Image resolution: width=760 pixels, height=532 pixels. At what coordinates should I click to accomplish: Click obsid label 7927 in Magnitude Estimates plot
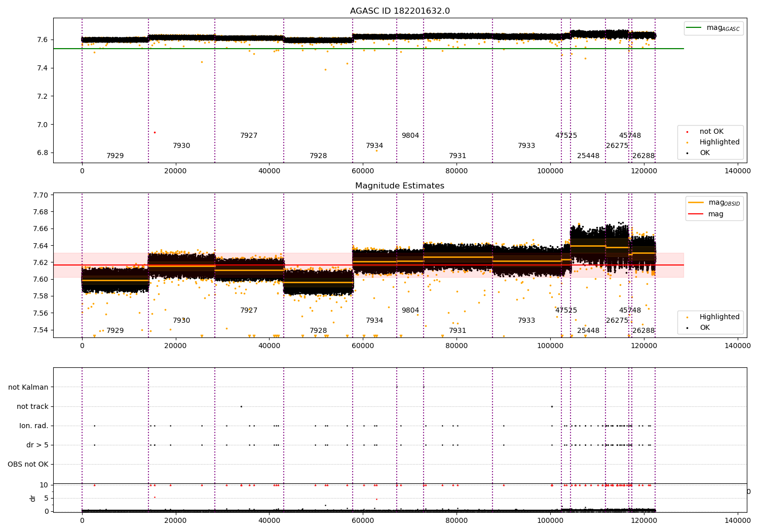(x=249, y=311)
